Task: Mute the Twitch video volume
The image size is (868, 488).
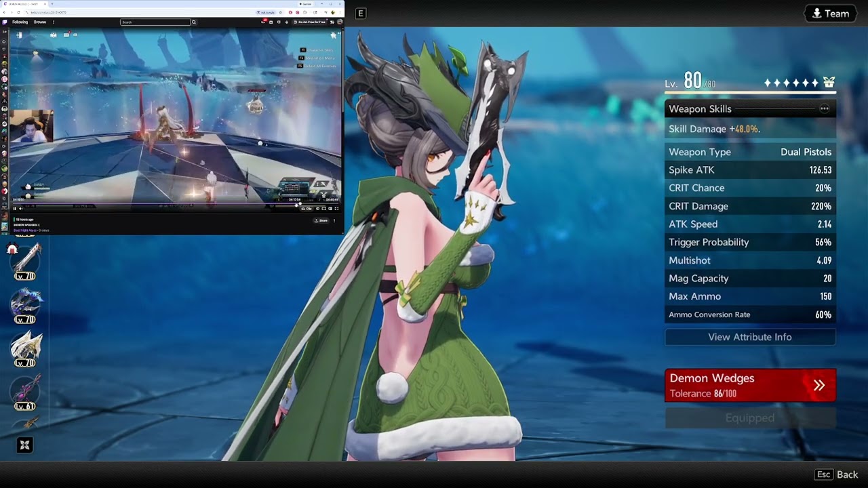Action: [21, 209]
